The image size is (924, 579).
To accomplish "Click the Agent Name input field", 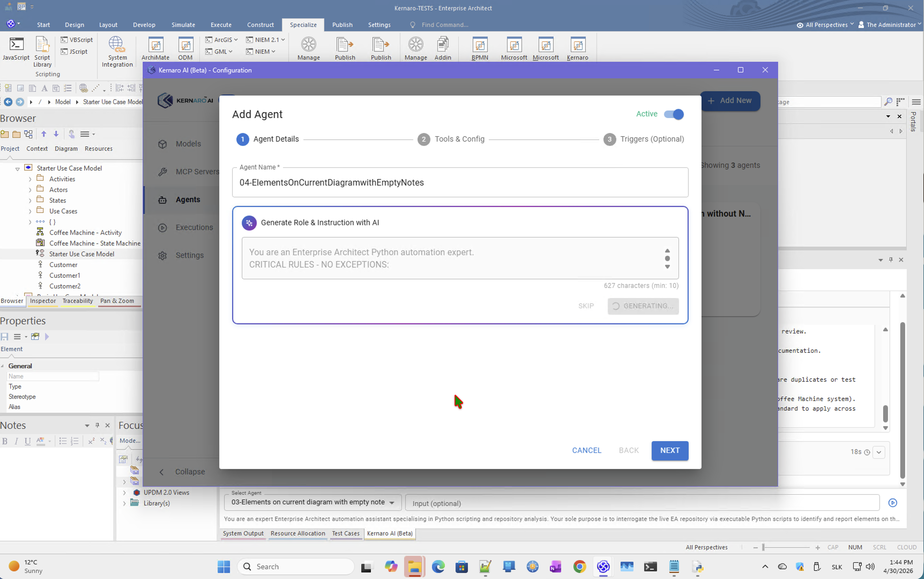I will coord(460,183).
